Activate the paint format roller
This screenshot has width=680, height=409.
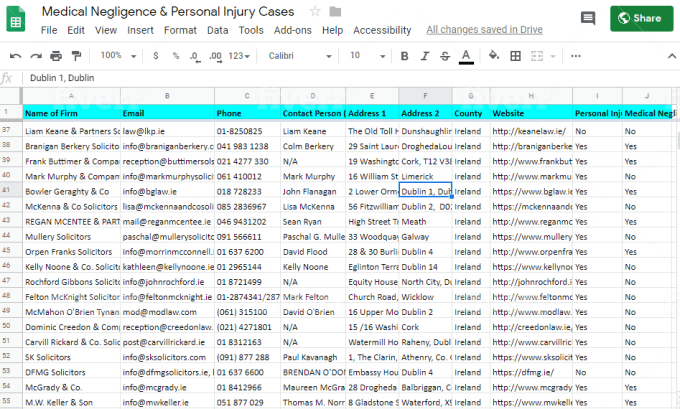[x=76, y=56]
